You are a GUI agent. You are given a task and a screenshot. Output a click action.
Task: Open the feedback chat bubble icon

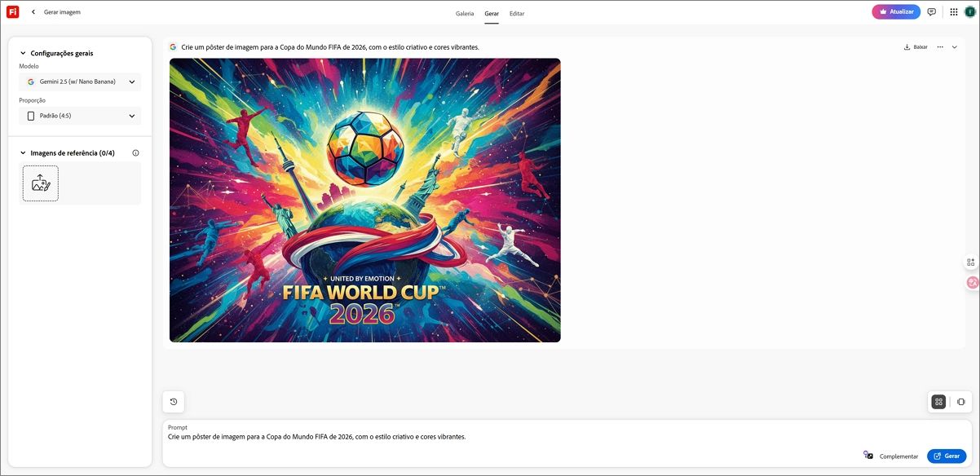pos(932,12)
